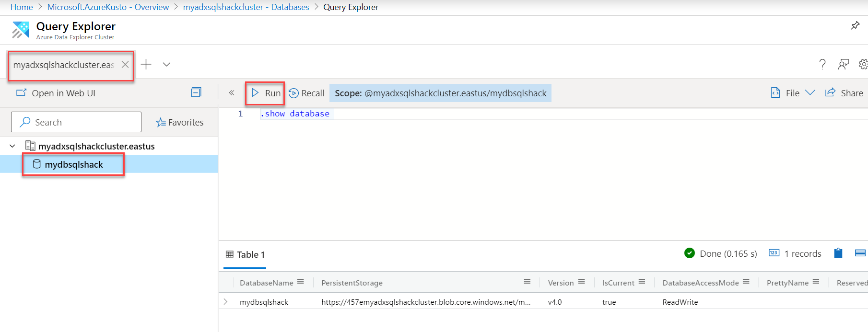The width and height of the screenshot is (868, 332).
Task: Open myadxsqlshackcluster - Databases breadcrumb
Action: tap(246, 7)
